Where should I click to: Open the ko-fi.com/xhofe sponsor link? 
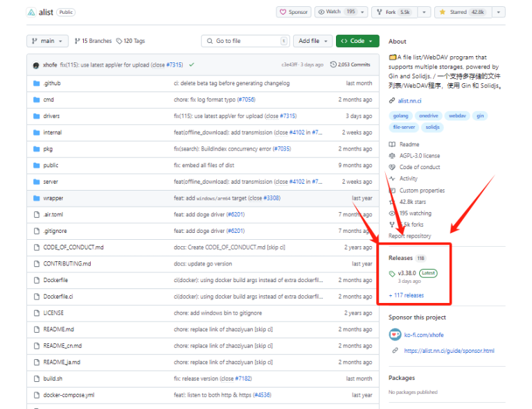(x=425, y=334)
